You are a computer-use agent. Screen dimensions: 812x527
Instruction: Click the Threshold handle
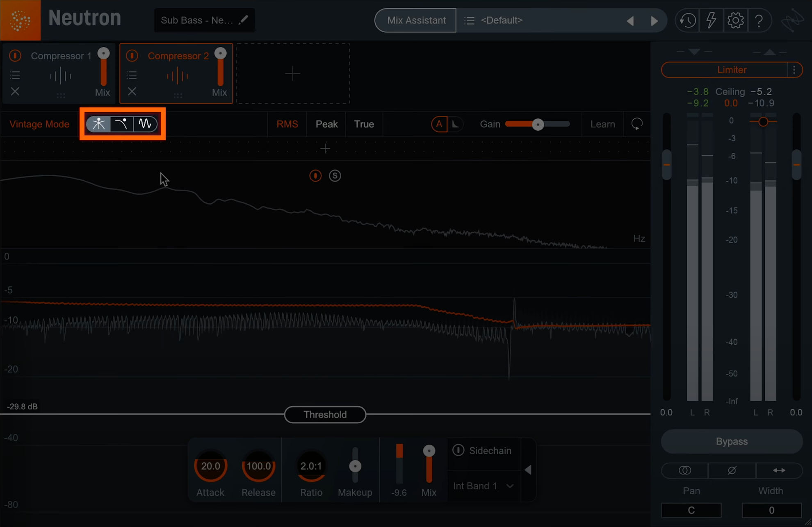(325, 415)
